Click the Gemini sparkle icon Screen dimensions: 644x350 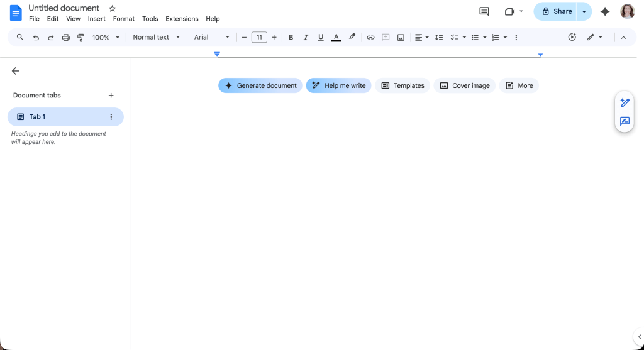click(x=605, y=11)
